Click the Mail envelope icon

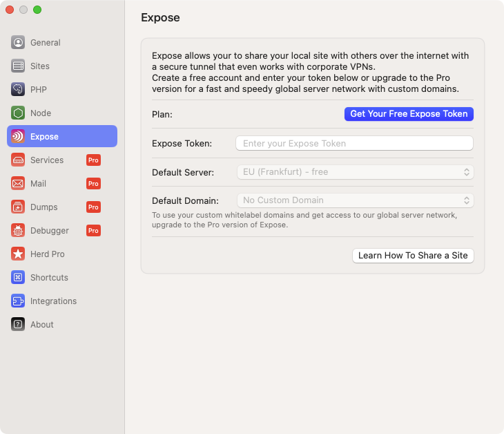tap(18, 183)
